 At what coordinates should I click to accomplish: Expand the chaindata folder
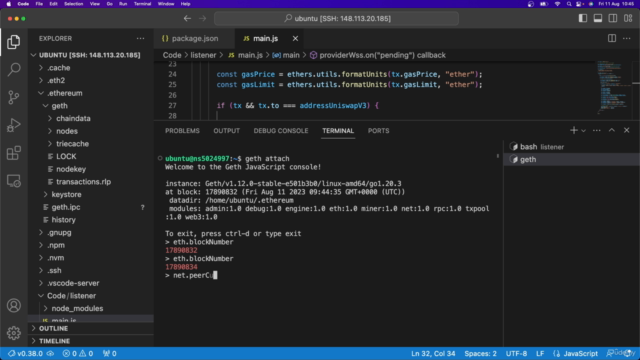click(x=90, y=118)
